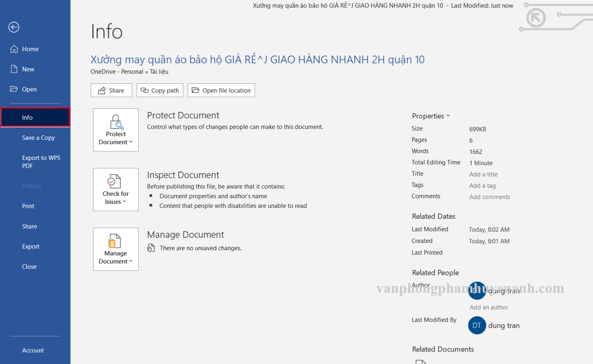The width and height of the screenshot is (593, 364).
Task: Click the Check for Issues checkmark icon
Action: coord(115,181)
